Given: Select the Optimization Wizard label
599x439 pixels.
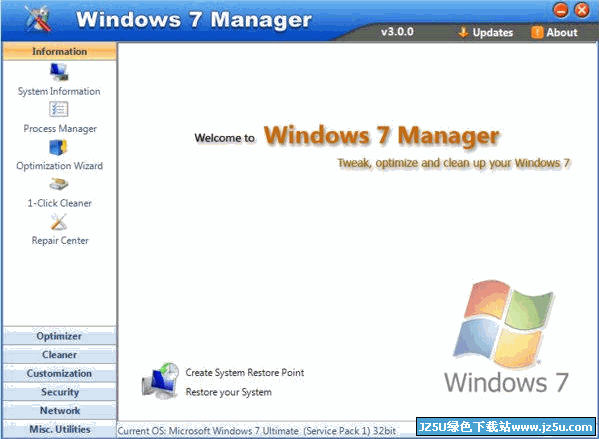Looking at the screenshot, I should tap(60, 166).
